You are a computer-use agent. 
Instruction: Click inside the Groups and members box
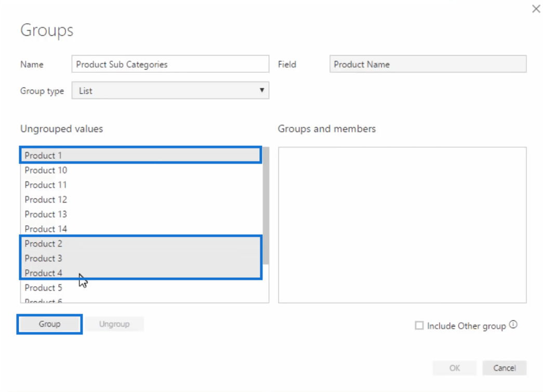point(402,225)
